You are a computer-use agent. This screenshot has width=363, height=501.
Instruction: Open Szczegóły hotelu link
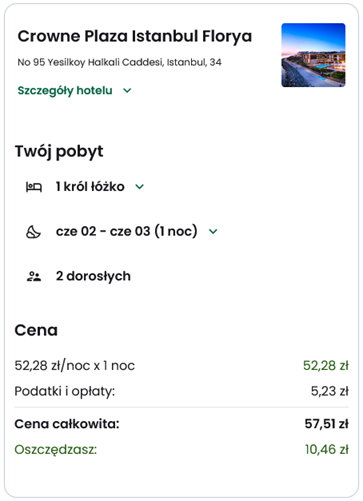[x=65, y=90]
